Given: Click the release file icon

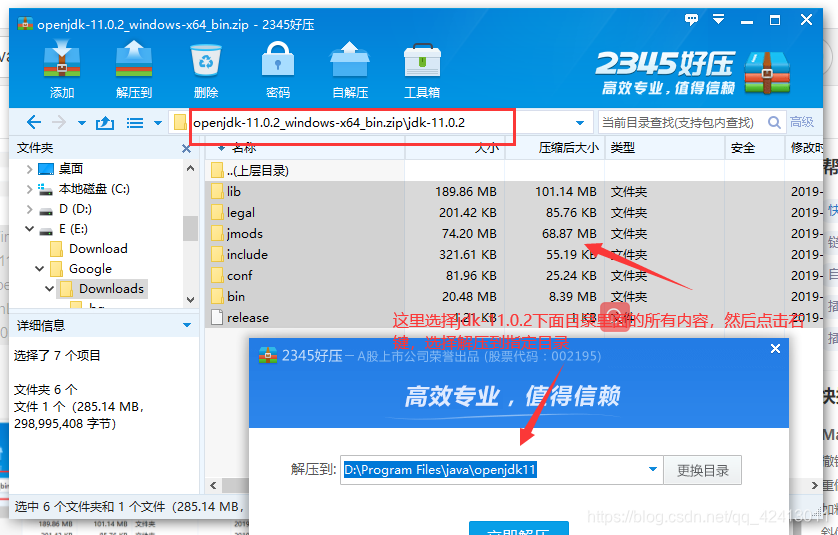Looking at the screenshot, I should tap(217, 317).
